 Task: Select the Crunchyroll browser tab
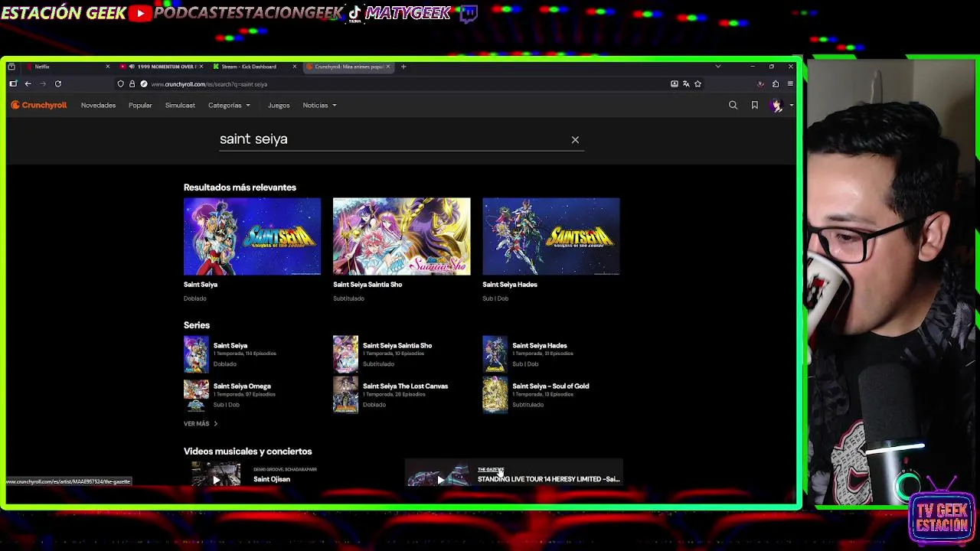[348, 67]
